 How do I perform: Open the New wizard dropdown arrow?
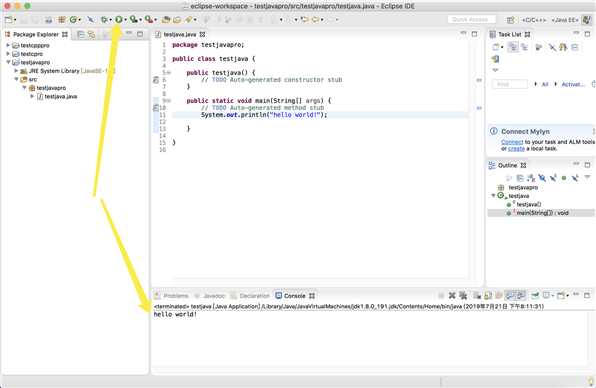coord(15,20)
